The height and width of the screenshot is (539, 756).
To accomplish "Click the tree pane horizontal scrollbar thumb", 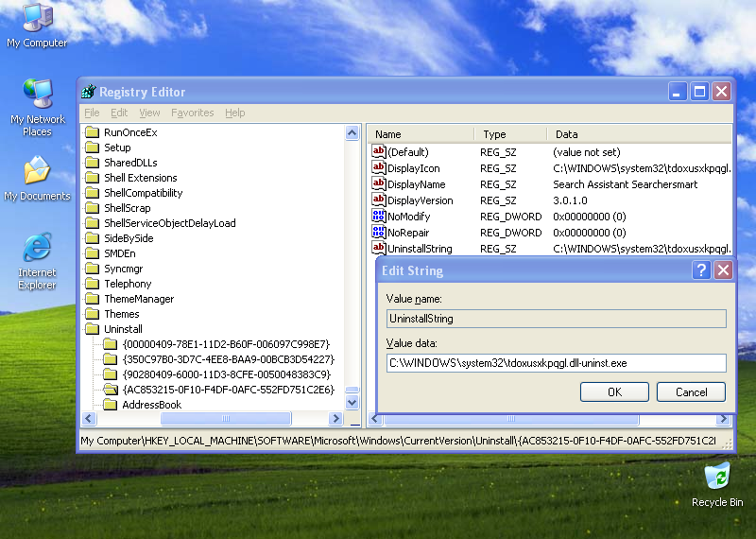I will point(226,418).
